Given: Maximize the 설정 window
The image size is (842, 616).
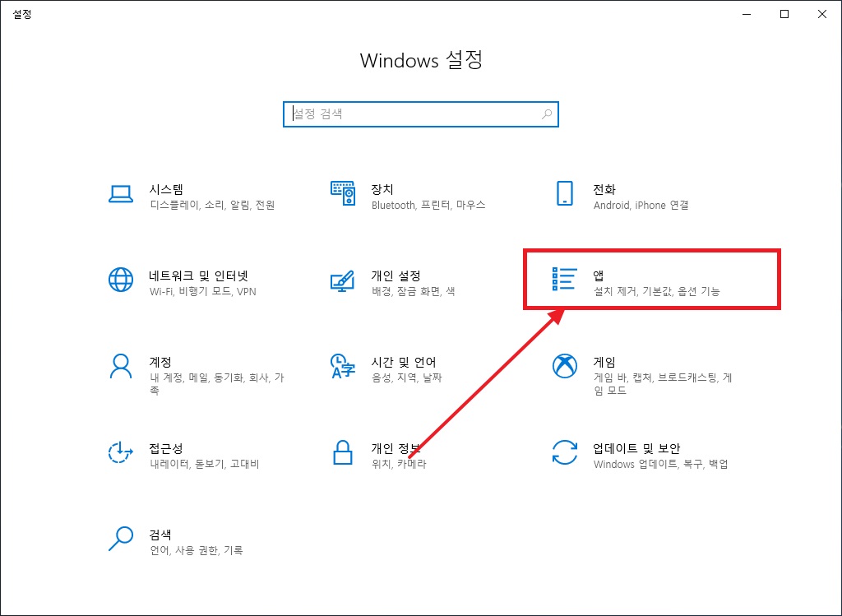Looking at the screenshot, I should pos(784,15).
